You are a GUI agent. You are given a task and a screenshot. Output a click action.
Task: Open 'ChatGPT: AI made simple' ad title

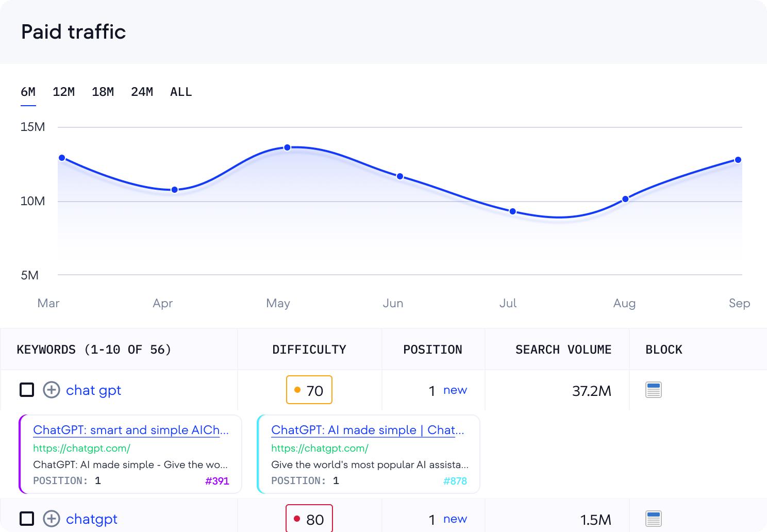[368, 430]
